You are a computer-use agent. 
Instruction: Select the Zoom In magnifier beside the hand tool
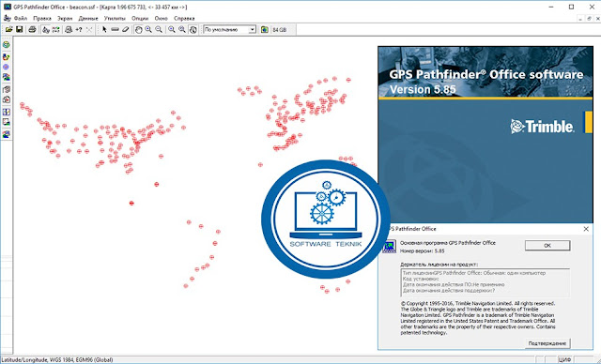[148, 29]
